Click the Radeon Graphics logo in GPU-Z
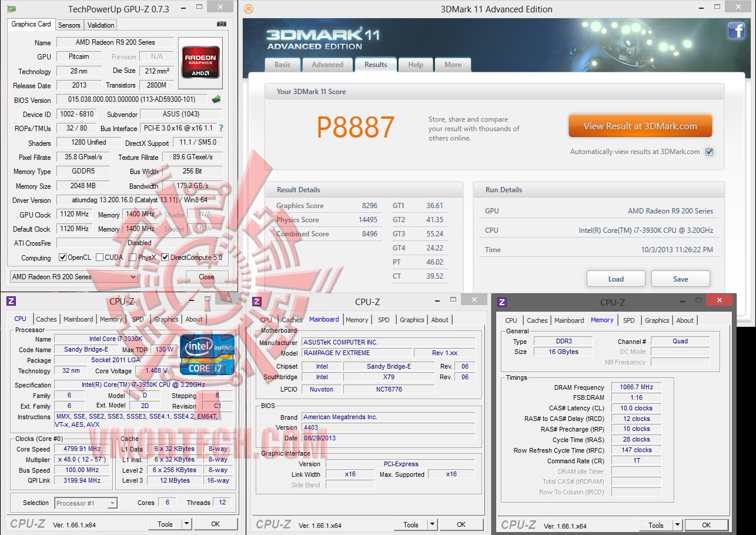 [201, 62]
